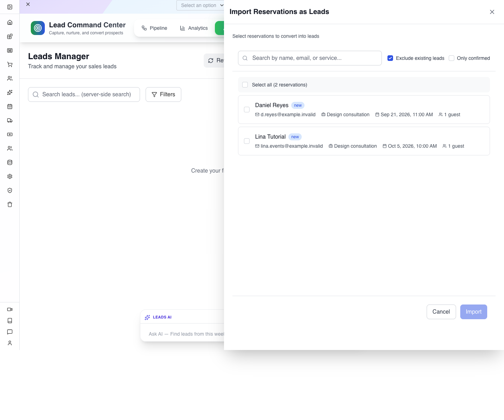Viewport: 504px width, 420px height.
Task: Click the Cancel button
Action: [x=441, y=312]
